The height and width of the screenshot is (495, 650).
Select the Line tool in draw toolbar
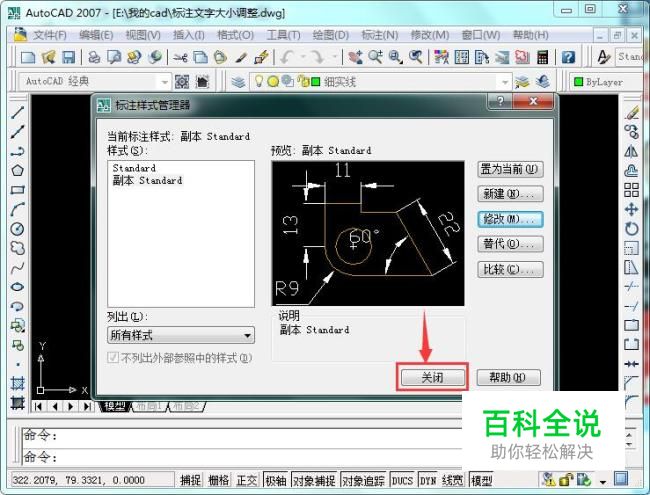point(17,112)
